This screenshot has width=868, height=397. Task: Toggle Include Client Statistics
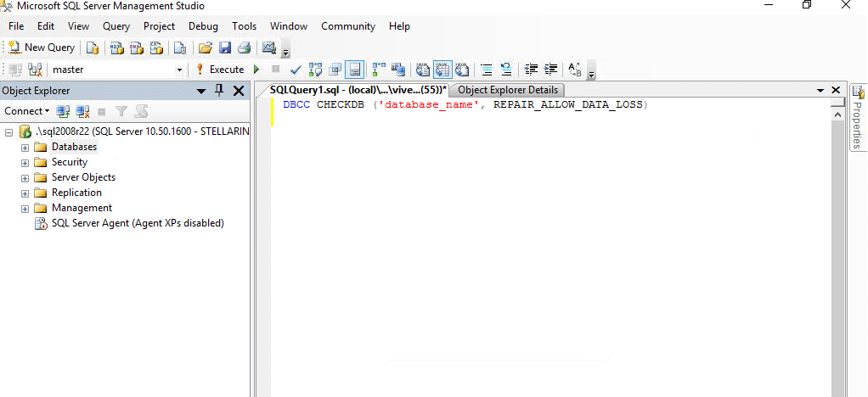398,70
